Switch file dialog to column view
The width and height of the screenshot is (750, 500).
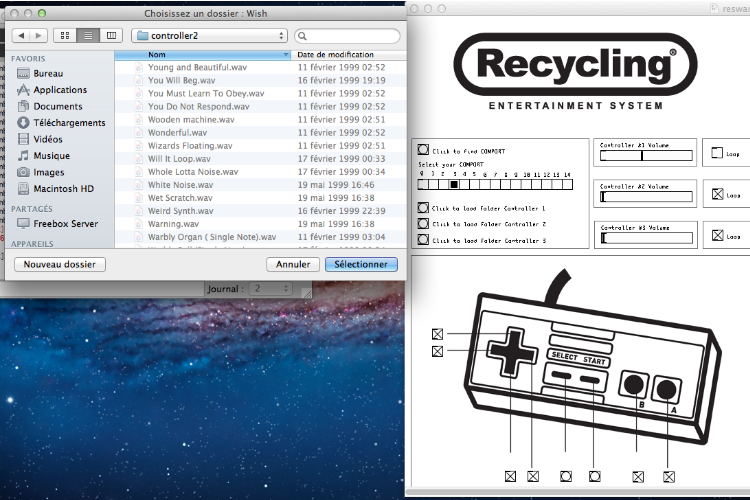[111, 35]
